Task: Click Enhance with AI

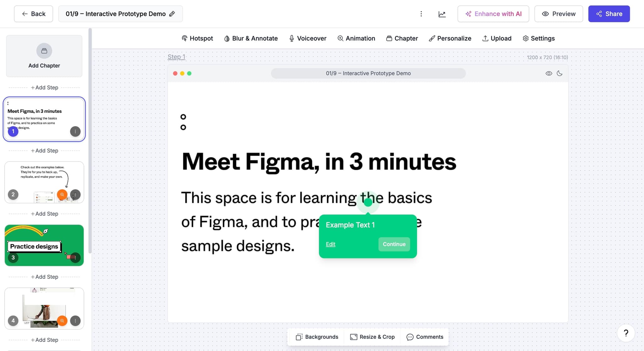Action: click(493, 14)
